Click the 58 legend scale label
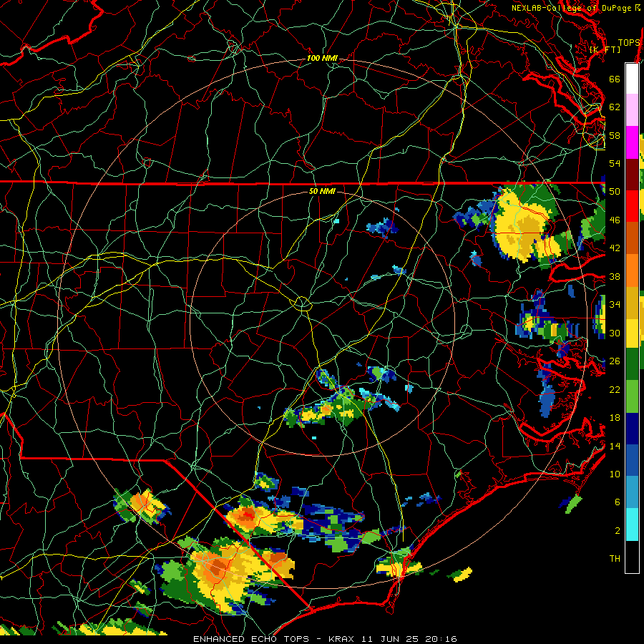 point(615,135)
